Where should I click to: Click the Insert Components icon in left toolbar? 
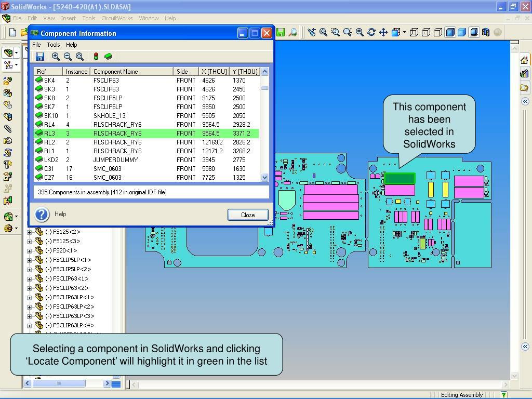[x=8, y=81]
